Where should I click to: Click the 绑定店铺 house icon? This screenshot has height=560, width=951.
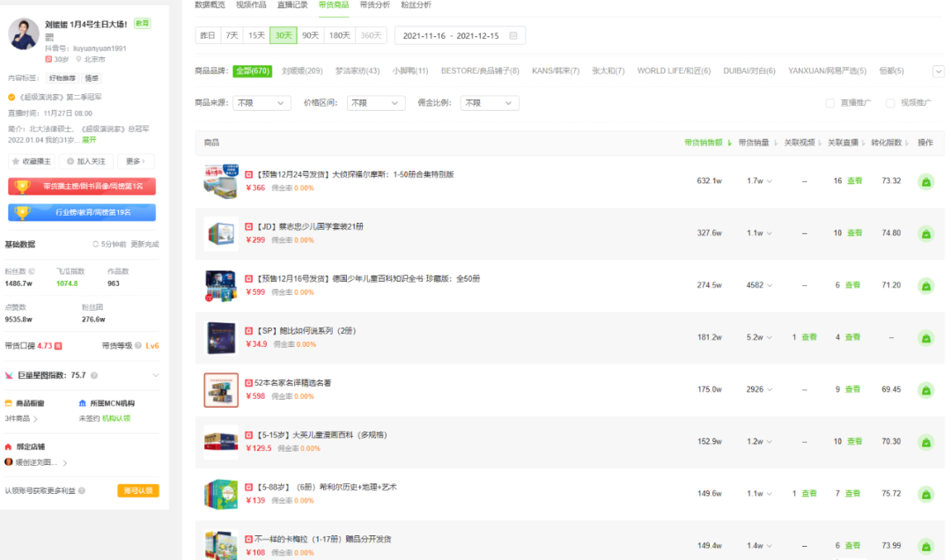(x=9, y=446)
